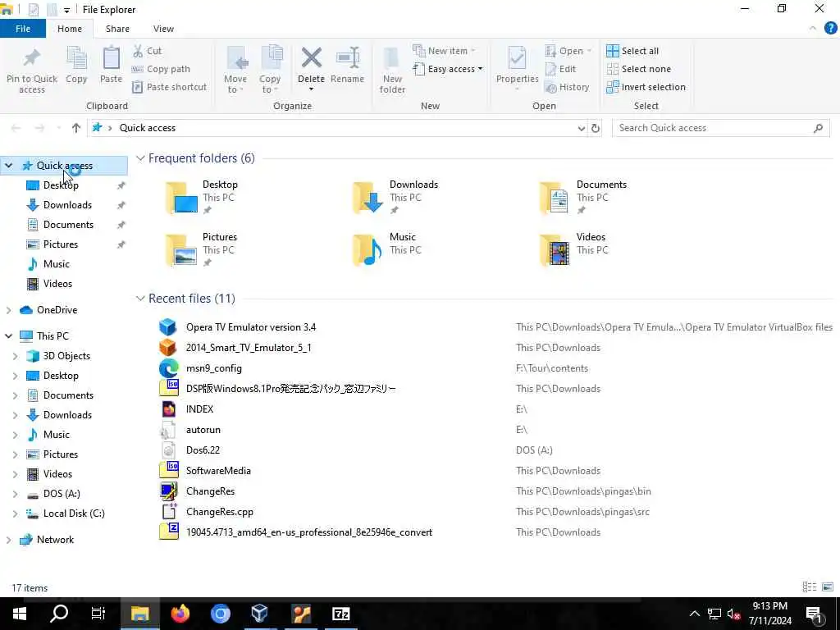Switch to the View ribbon tab
Screen dimensions: 840x630
click(163, 29)
